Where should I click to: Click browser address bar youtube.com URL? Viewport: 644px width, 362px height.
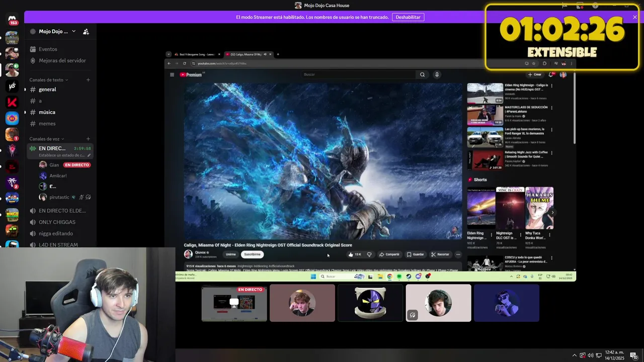coord(222,63)
